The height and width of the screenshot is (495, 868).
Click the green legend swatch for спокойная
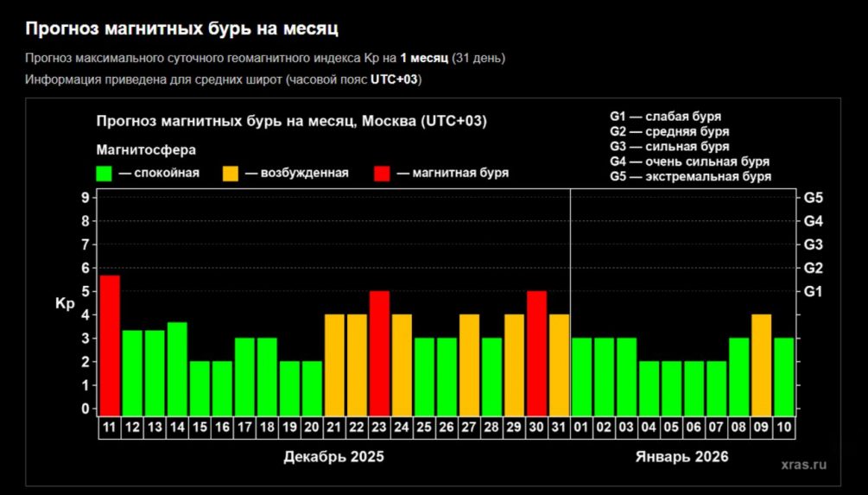click(x=104, y=174)
